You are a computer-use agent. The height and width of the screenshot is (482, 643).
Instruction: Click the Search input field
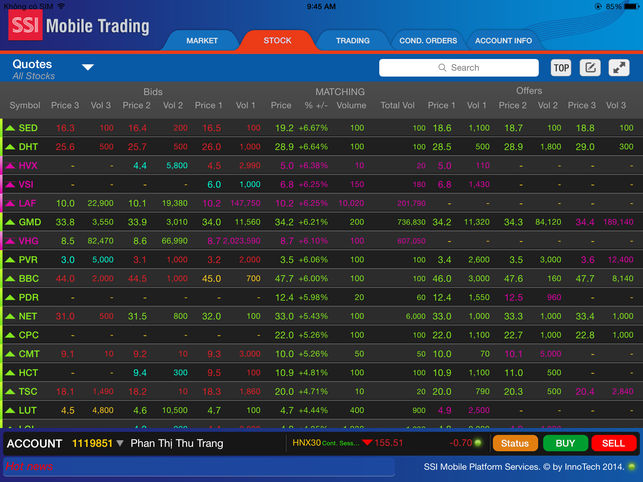[459, 68]
